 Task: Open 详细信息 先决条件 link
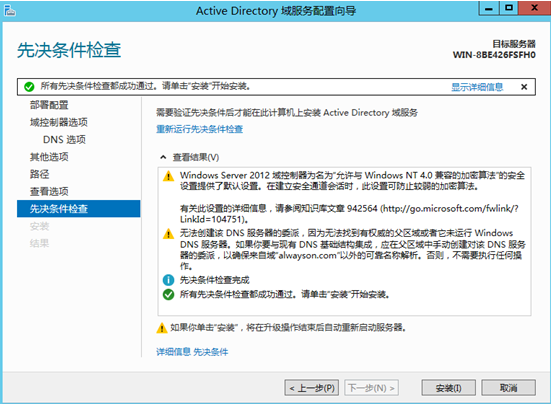point(192,352)
